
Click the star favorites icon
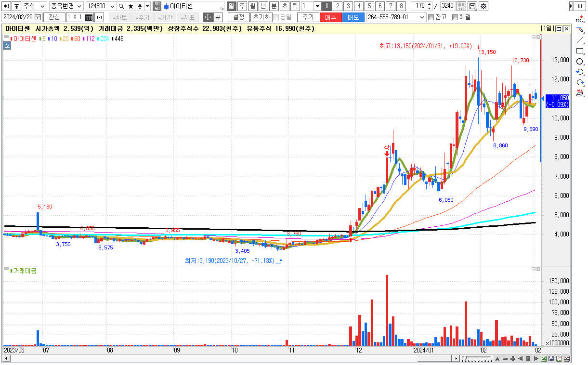(131, 6)
